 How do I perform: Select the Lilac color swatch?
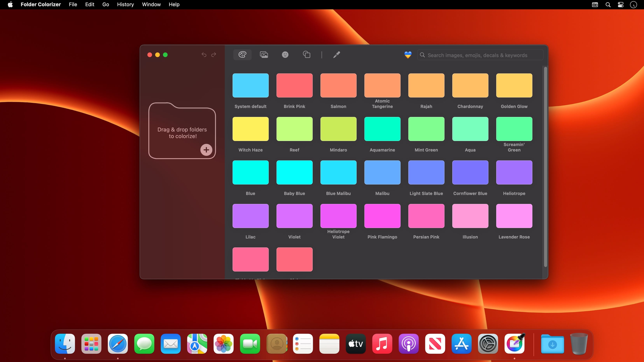(x=250, y=216)
